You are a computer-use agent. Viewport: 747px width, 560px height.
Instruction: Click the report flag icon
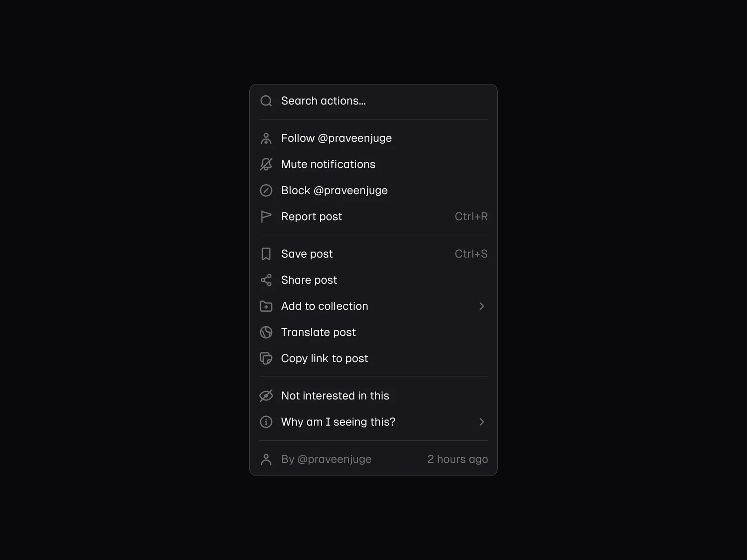click(266, 217)
